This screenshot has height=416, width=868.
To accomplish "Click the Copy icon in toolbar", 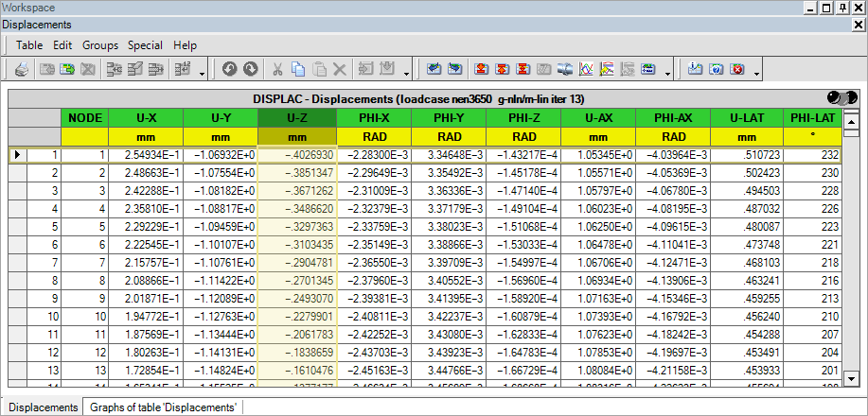I will (x=298, y=69).
